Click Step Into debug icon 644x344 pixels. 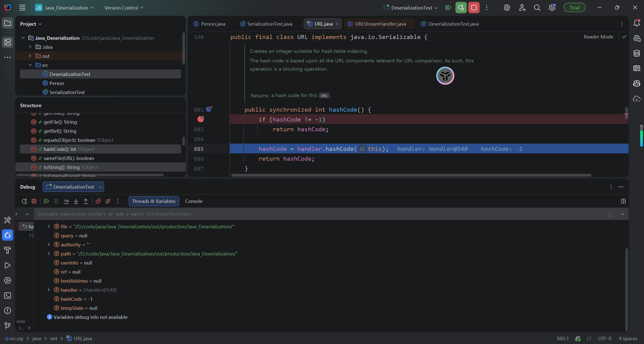pyautogui.click(x=76, y=201)
